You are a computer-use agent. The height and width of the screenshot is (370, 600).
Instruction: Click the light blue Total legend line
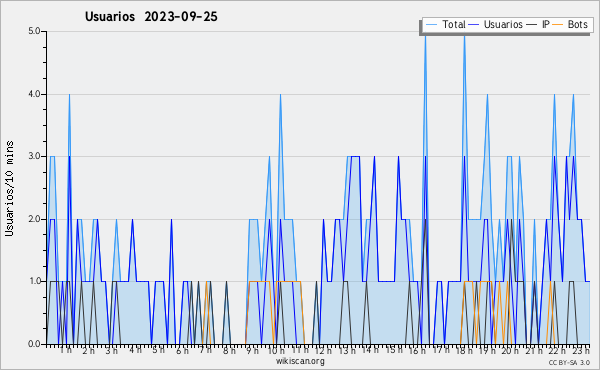[431, 25]
